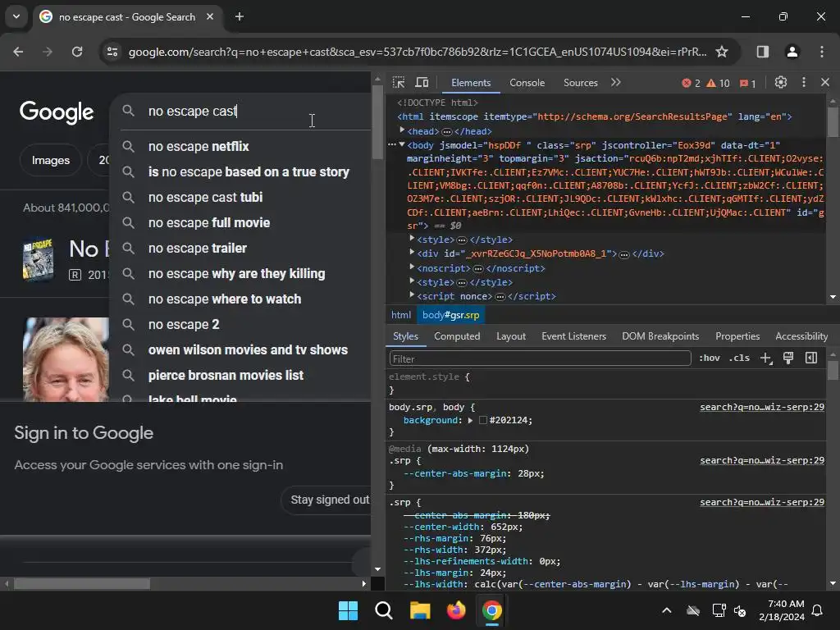Screen dimensions: 840x630
Task: Open Chrome side panel icon
Action: tap(762, 52)
